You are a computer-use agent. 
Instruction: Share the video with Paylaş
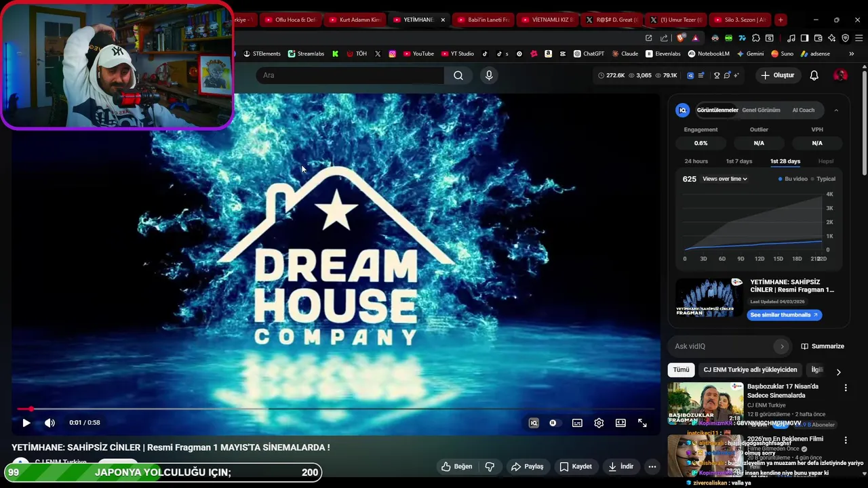527,466
